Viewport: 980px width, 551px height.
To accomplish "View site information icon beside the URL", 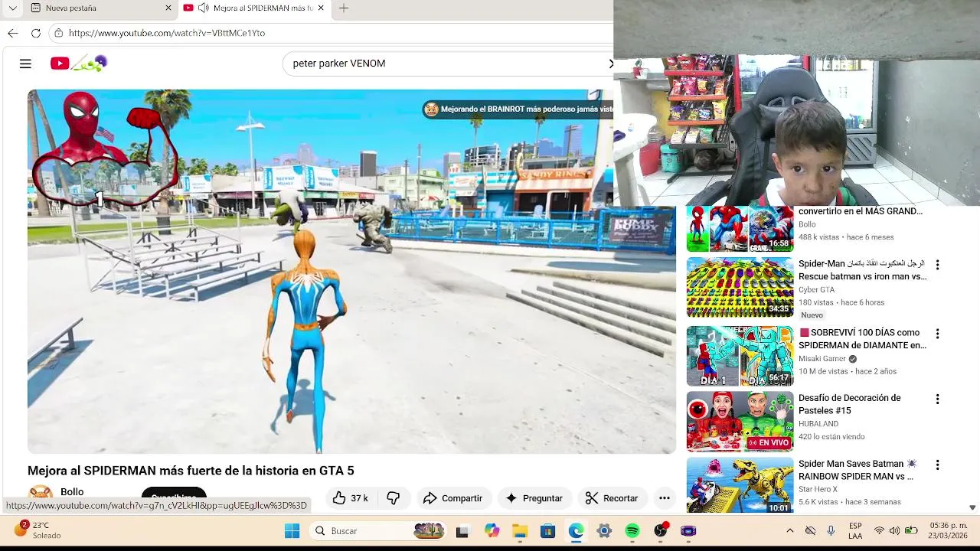I will [58, 33].
